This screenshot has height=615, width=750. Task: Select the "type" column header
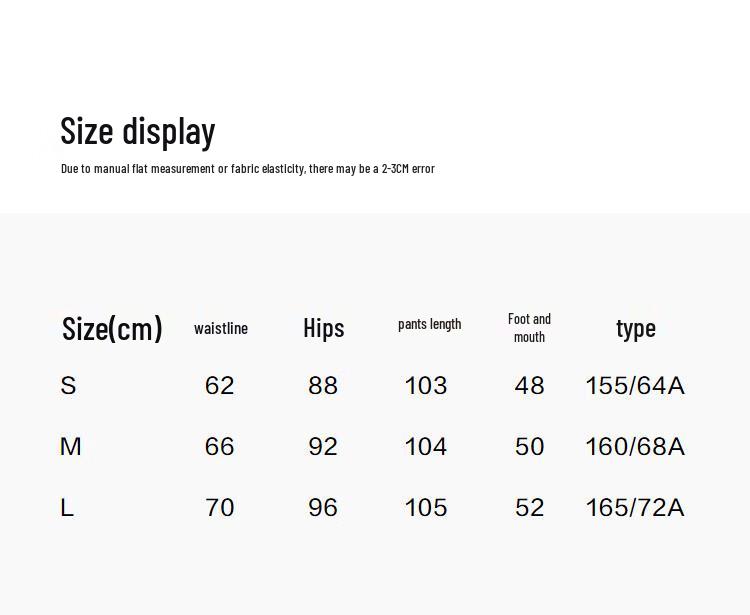[x=636, y=328]
